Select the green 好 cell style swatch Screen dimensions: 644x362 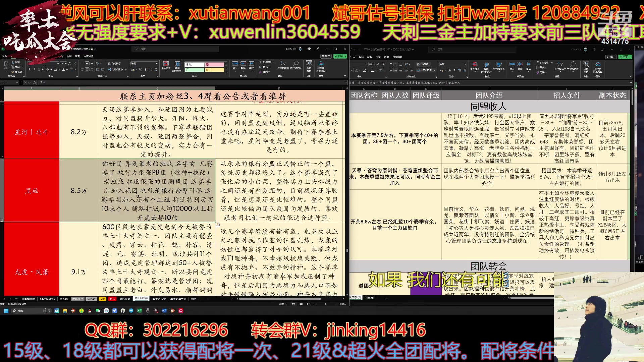coord(195,70)
